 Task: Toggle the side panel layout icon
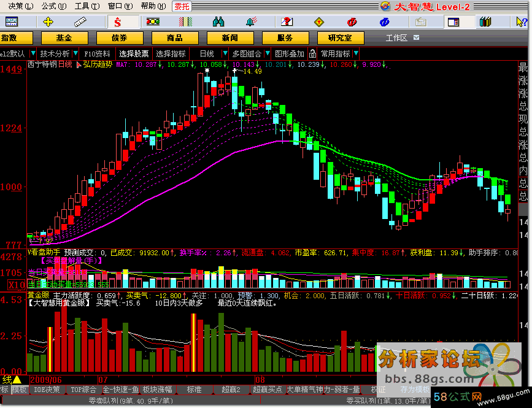pyautogui.click(x=453, y=22)
